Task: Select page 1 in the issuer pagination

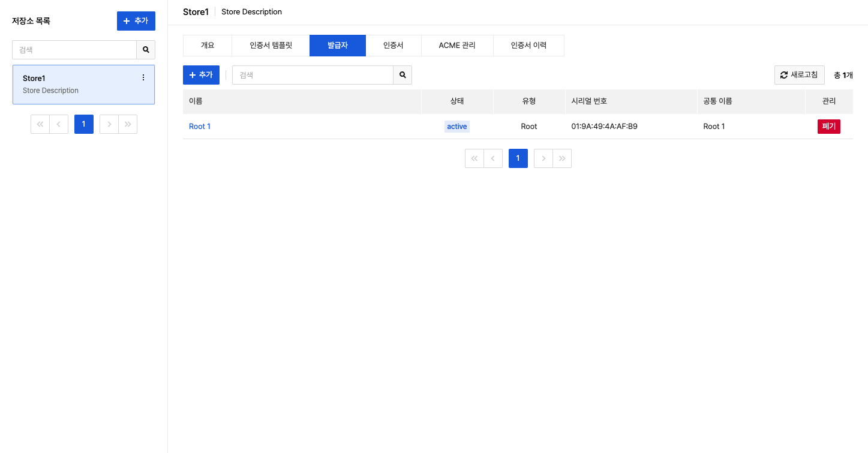Action: click(518, 158)
